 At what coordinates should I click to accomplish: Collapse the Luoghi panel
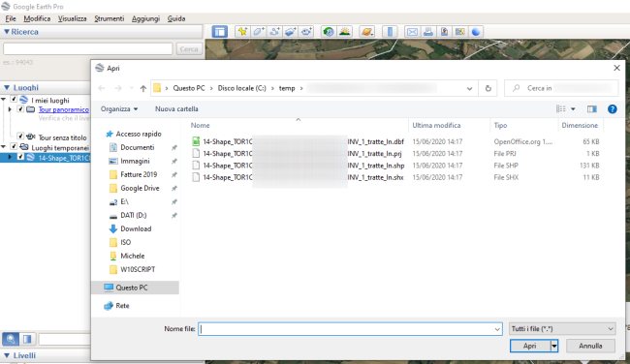pyautogui.click(x=7, y=87)
